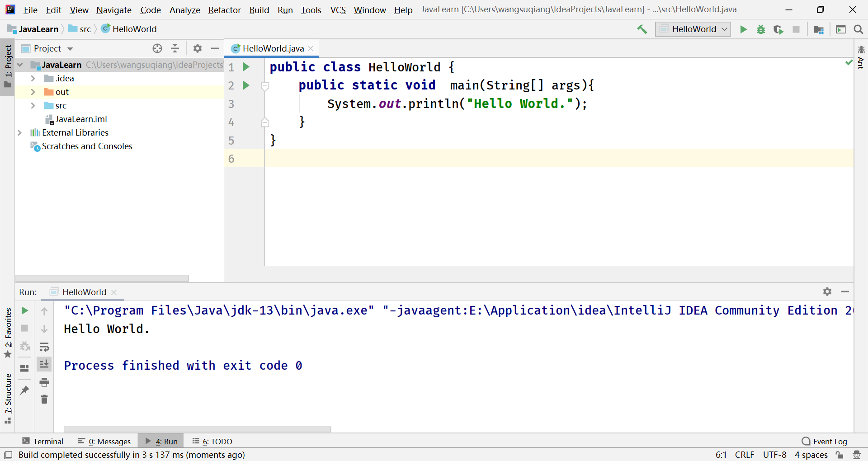
Task: Toggle tool window bars in status bar corner
Action: coord(8,455)
